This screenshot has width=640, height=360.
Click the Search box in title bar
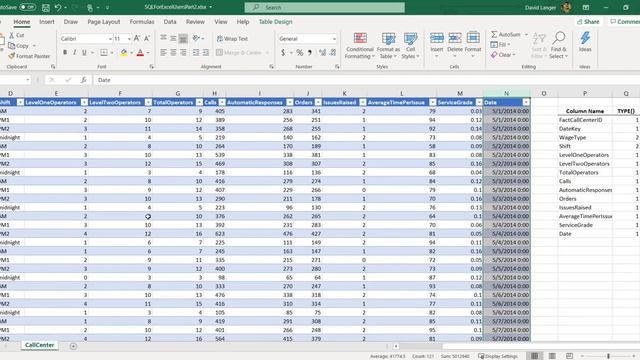coord(325,7)
